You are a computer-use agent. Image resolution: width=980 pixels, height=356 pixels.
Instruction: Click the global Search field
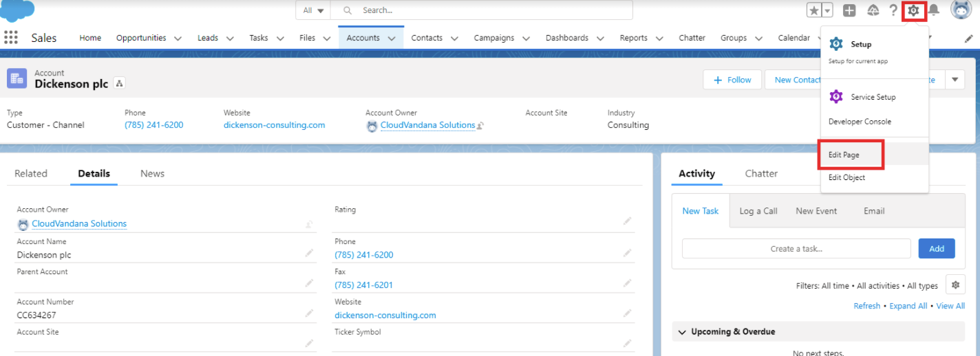tap(482, 10)
